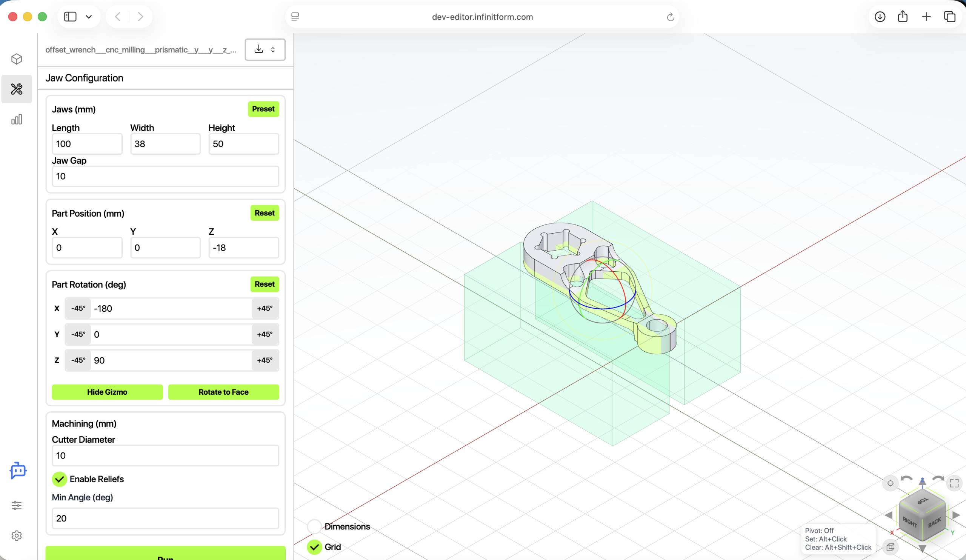966x560 pixels.
Task: Toggle wireframe cube icon below view cube
Action: (890, 547)
